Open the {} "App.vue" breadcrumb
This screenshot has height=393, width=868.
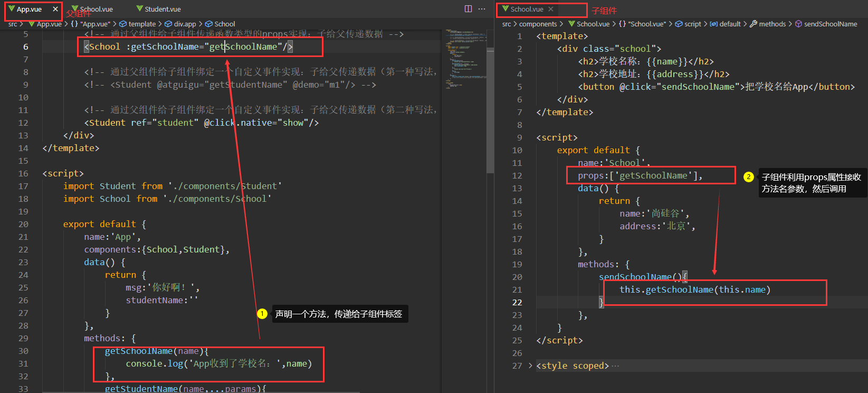pyautogui.click(x=91, y=24)
